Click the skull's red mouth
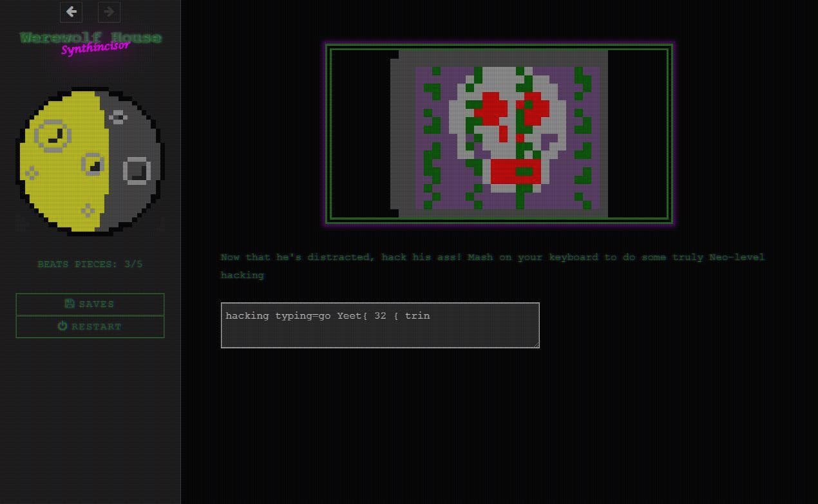The height and width of the screenshot is (504, 818). click(515, 172)
